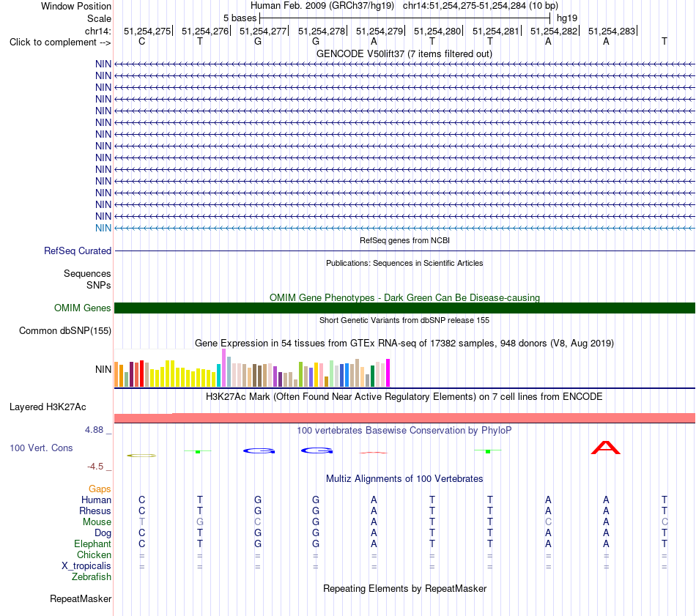Click the Human alignment row label
This screenshot has width=696, height=616.
pyautogui.click(x=96, y=500)
